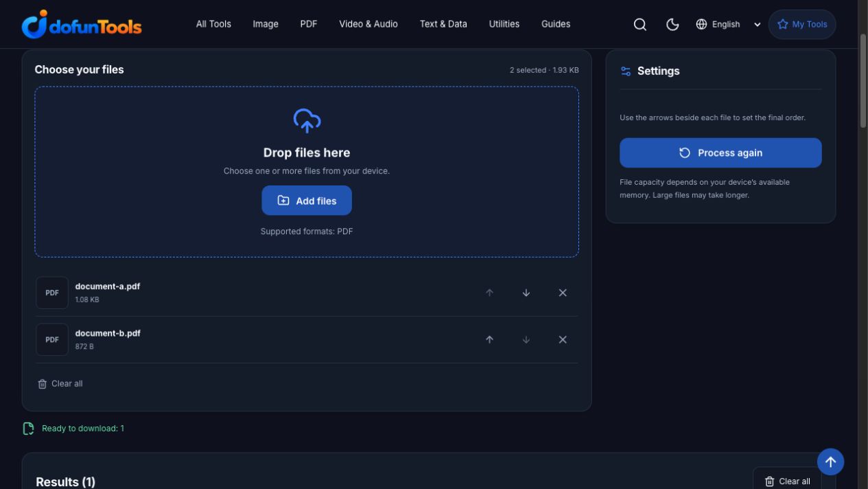Click the "Choose your files" heading
Screen dimensions: 868x489
click(80, 69)
